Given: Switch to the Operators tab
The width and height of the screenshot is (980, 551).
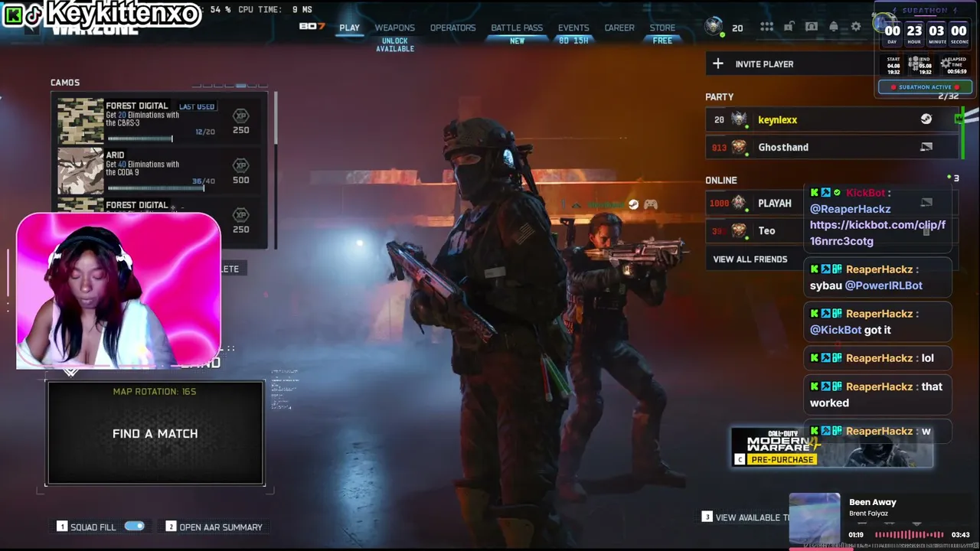Looking at the screenshot, I should 452,28.
